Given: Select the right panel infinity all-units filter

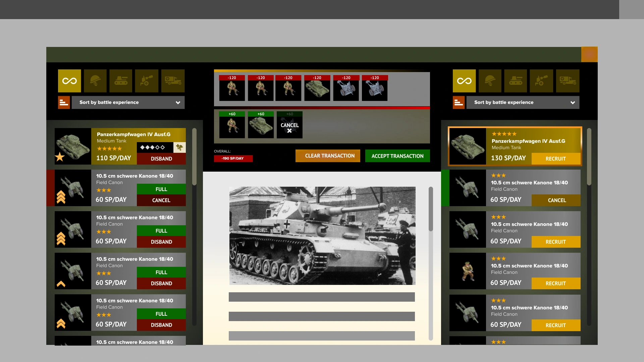Looking at the screenshot, I should (x=464, y=81).
